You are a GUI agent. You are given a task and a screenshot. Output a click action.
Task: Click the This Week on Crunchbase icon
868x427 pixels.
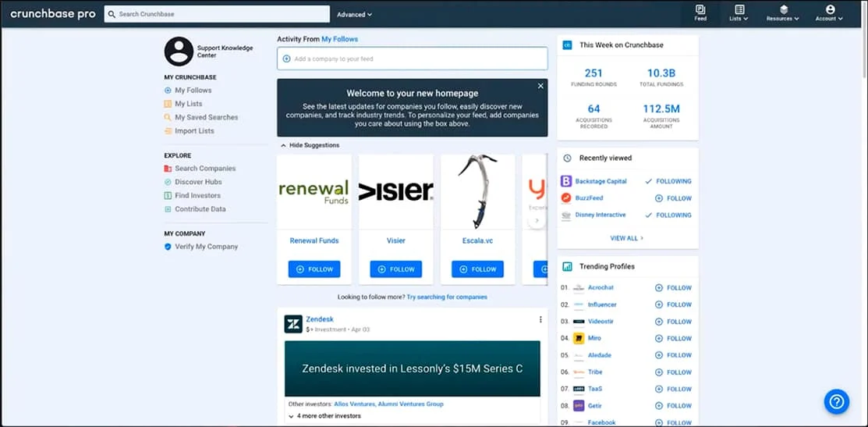point(567,45)
